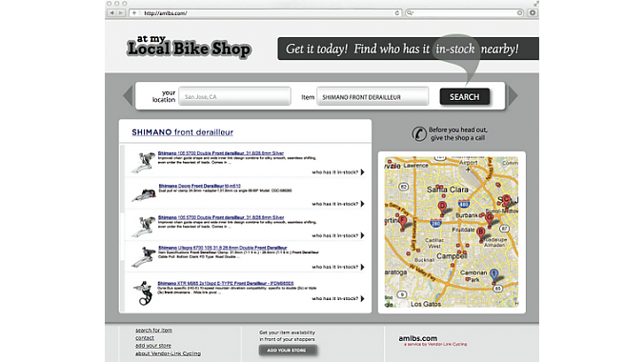Click the browser back arrow button
The width and height of the screenshot is (644, 362).
pyautogui.click(x=111, y=13)
